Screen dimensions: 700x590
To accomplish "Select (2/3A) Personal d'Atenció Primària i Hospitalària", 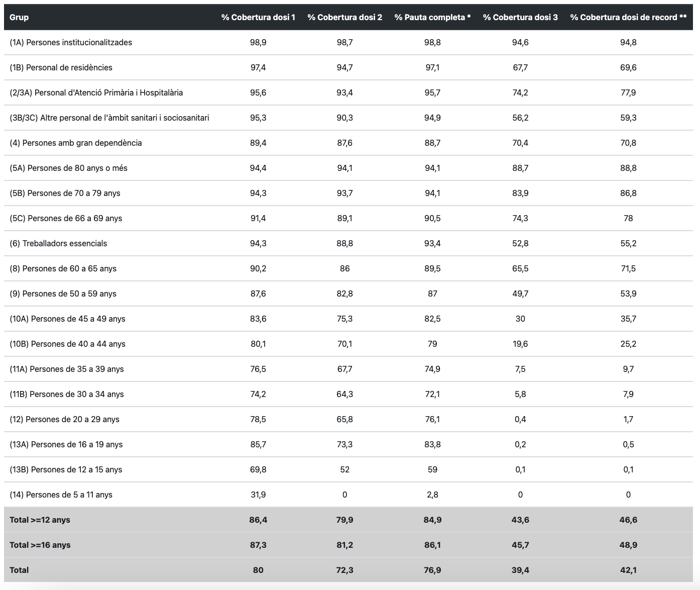I will pyautogui.click(x=96, y=92).
